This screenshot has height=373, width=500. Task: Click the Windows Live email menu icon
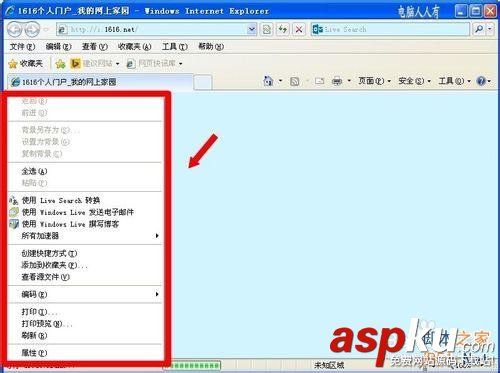click(14, 212)
